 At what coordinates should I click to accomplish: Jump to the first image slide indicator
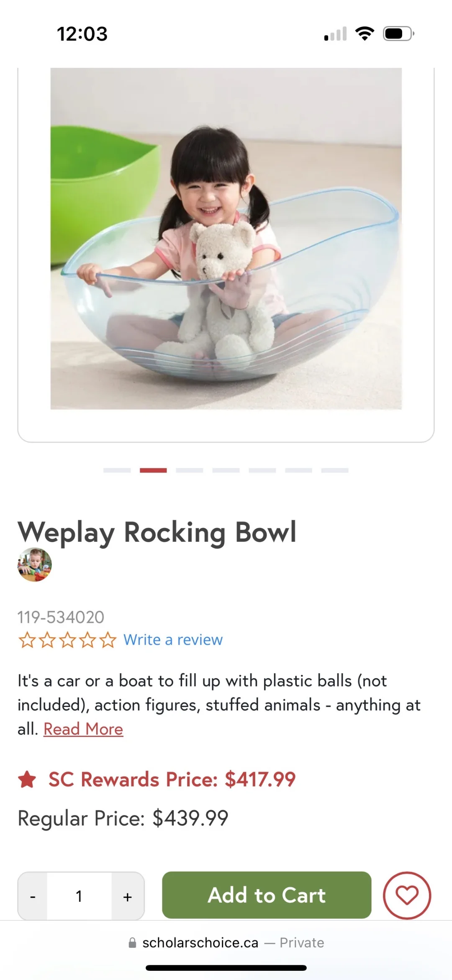(x=117, y=471)
